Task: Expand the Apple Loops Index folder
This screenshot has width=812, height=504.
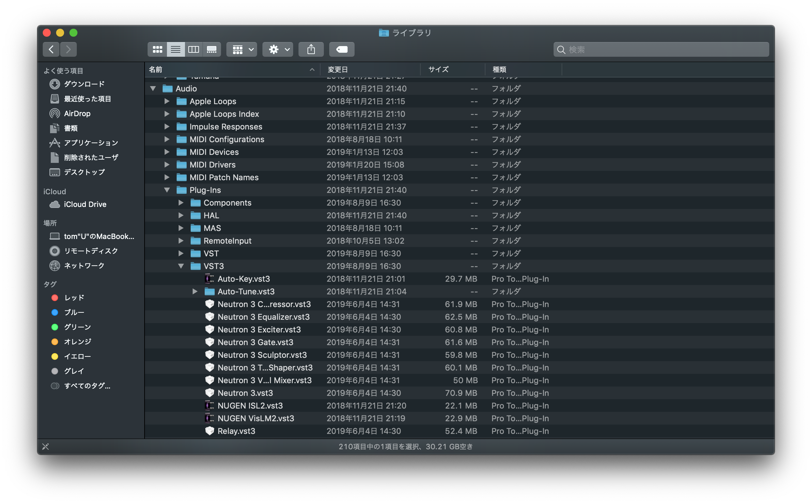Action: coord(167,114)
